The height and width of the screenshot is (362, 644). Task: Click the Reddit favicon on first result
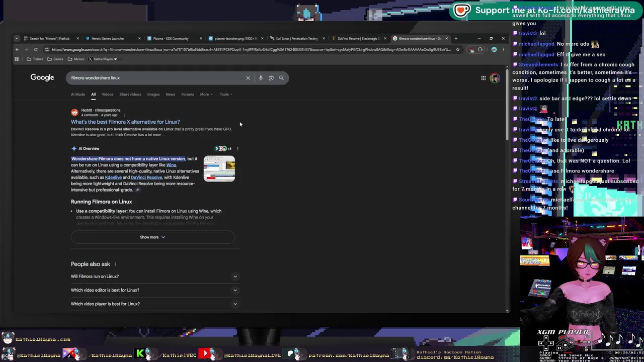tap(74, 113)
